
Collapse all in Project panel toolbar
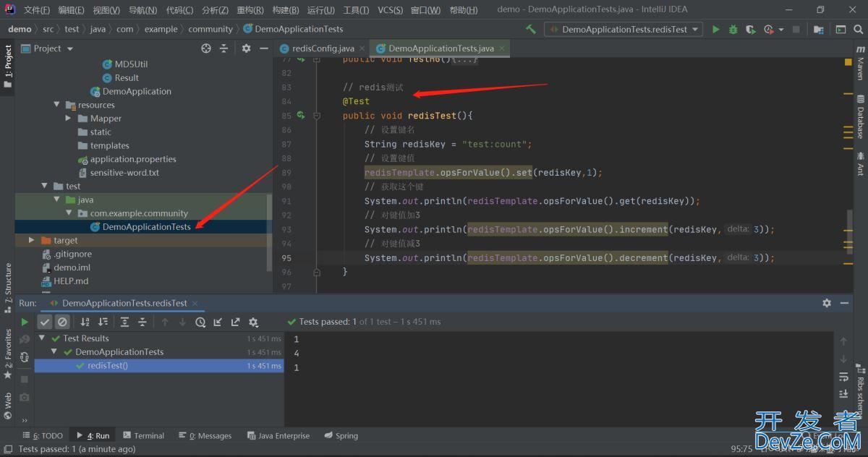click(x=224, y=48)
